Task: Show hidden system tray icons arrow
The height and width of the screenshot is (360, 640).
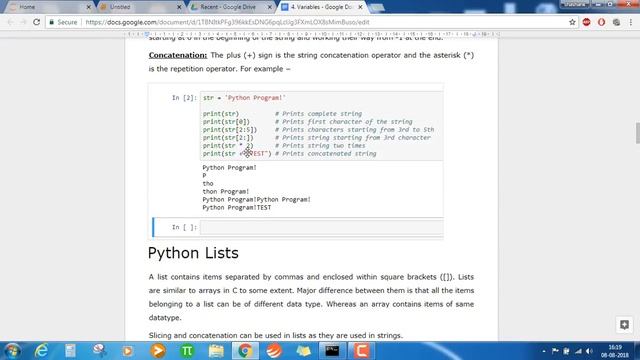Action: click(x=544, y=351)
